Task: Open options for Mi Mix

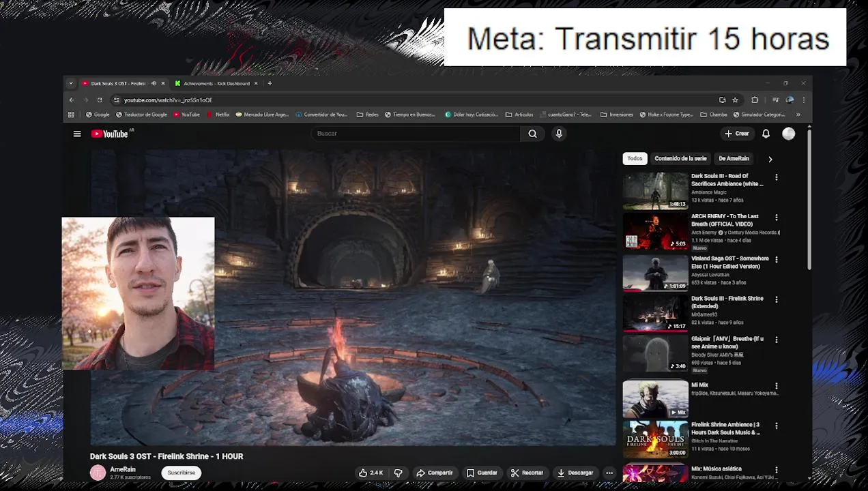Action: 776,386
